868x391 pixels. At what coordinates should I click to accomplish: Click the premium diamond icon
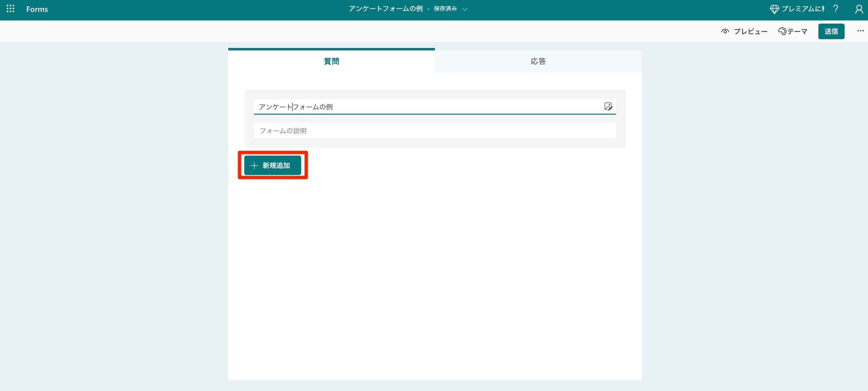[x=775, y=9]
